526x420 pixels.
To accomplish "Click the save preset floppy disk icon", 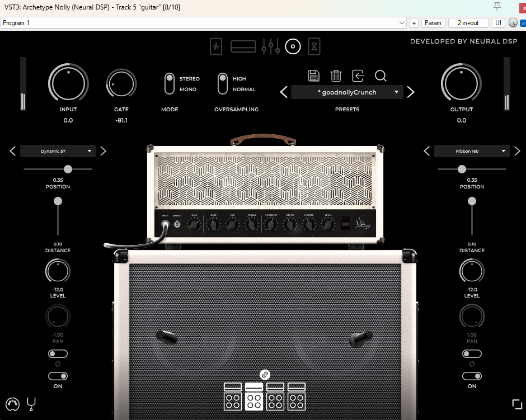I will [x=314, y=75].
